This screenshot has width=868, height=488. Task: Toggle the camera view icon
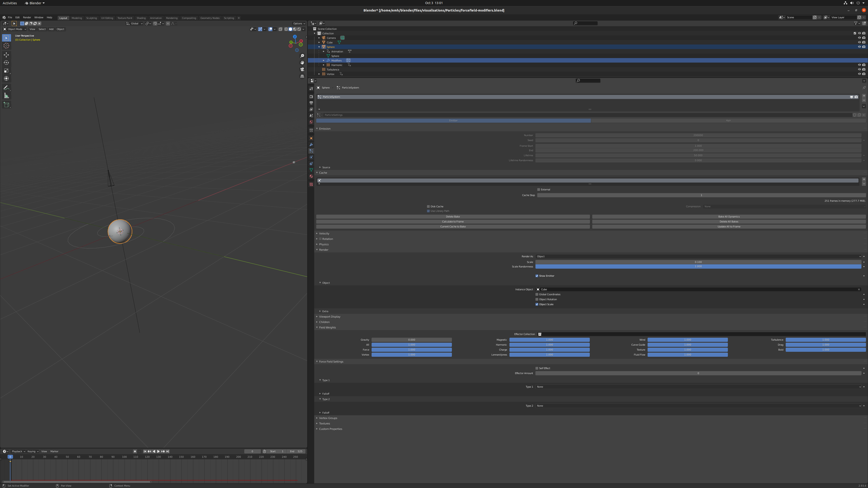pyautogui.click(x=302, y=69)
